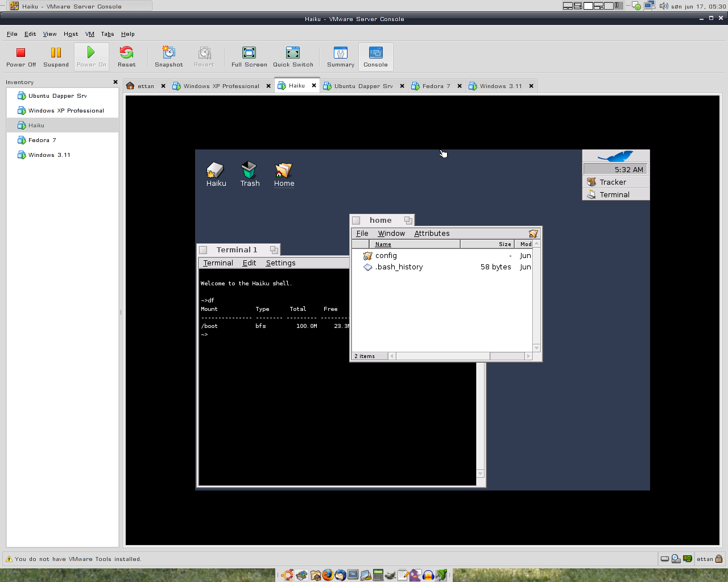
Task: Click the '2 items' status in home window
Action: tap(370, 356)
